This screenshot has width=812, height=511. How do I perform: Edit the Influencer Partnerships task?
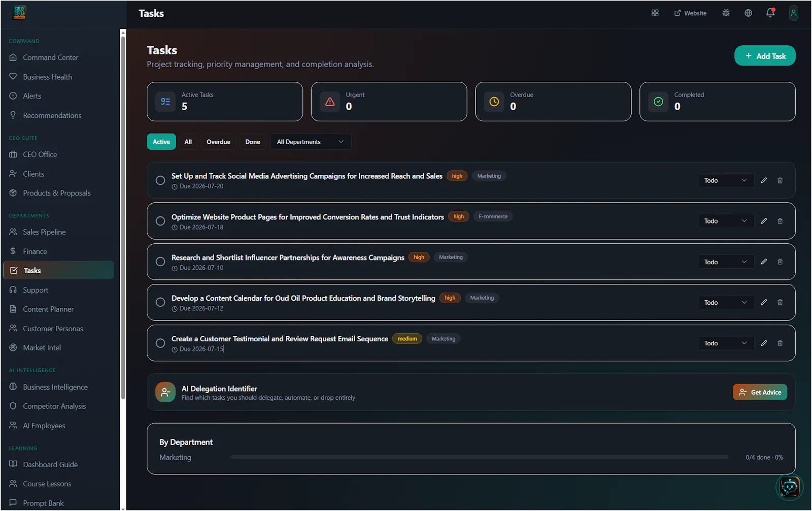click(x=764, y=262)
